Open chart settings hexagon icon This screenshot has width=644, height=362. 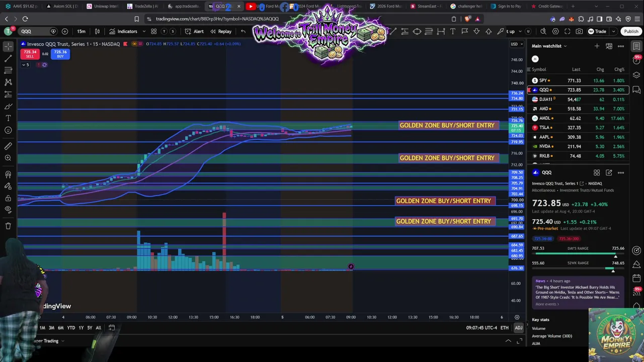(x=556, y=31)
